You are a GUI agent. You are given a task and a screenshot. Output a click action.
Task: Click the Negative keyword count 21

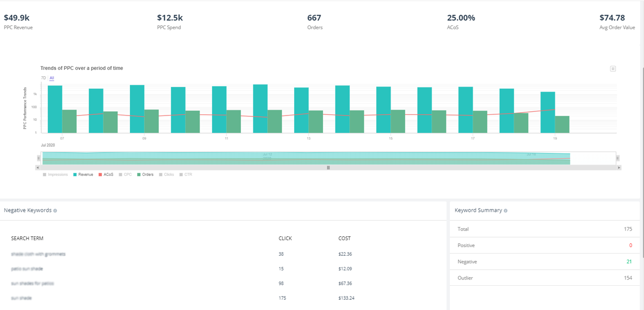[628, 262]
